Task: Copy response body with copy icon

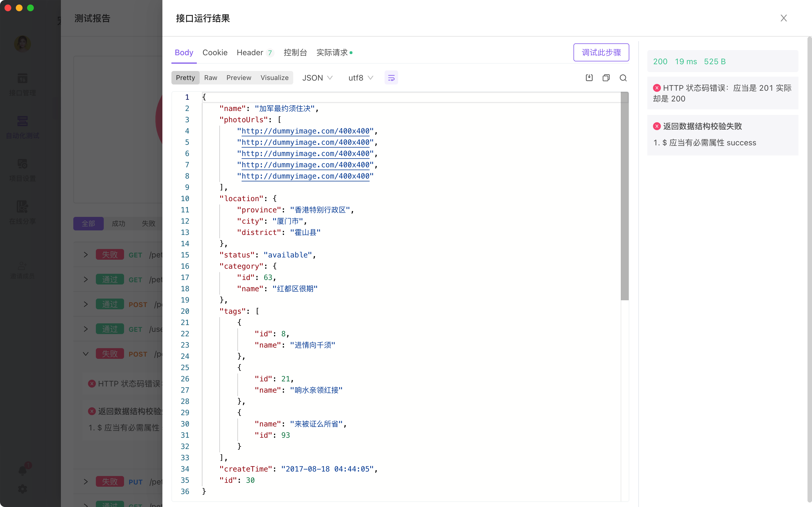Action: coord(606,78)
